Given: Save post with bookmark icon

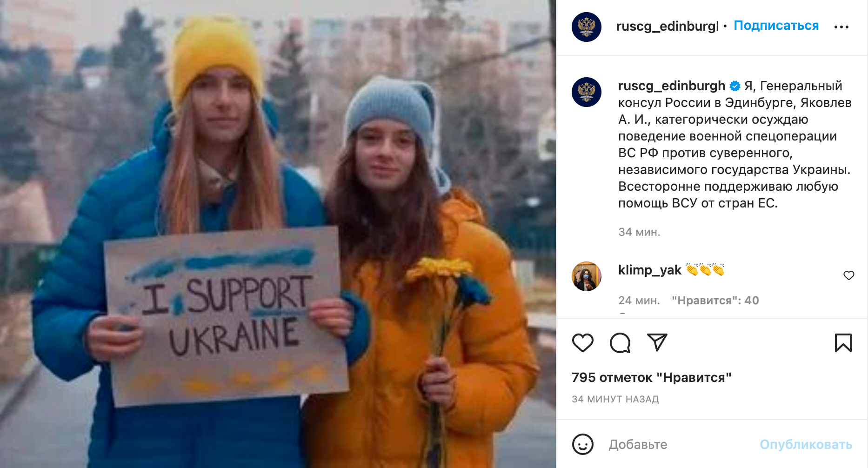Looking at the screenshot, I should [843, 343].
